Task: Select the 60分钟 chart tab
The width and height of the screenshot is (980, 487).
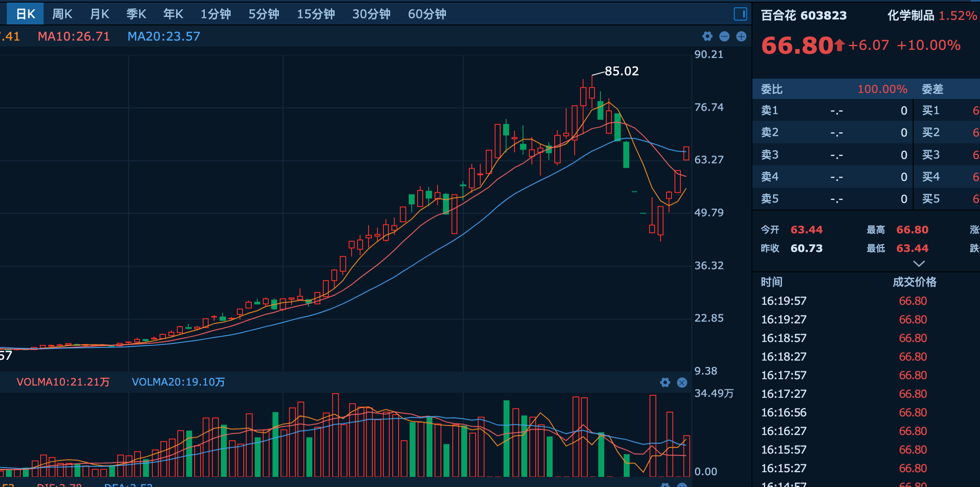Action: pos(427,14)
